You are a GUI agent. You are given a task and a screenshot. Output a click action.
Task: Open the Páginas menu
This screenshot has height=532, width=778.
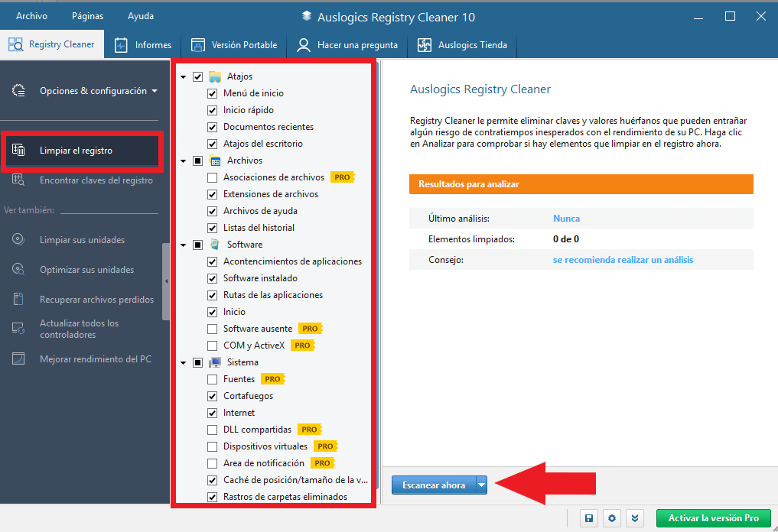(87, 16)
